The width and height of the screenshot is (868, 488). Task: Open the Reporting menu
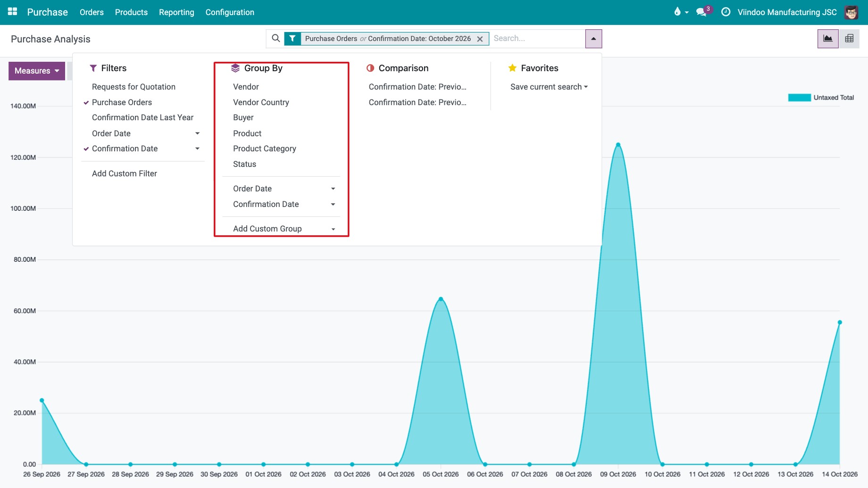[x=176, y=12]
